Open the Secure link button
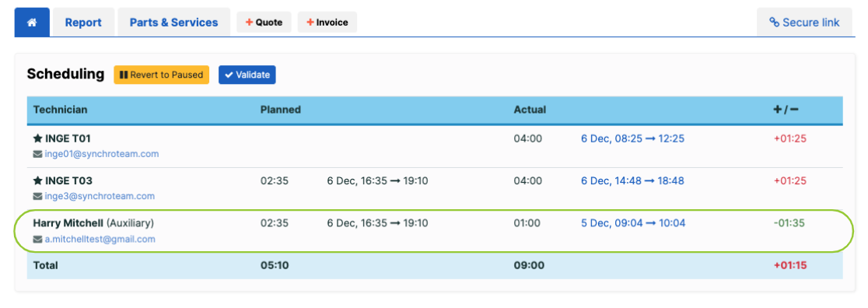 (x=804, y=22)
